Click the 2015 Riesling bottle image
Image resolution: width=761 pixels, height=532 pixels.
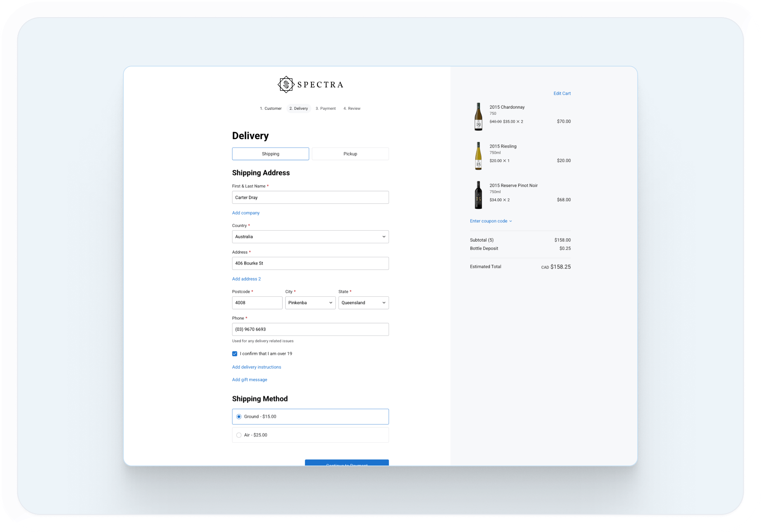coord(478,156)
